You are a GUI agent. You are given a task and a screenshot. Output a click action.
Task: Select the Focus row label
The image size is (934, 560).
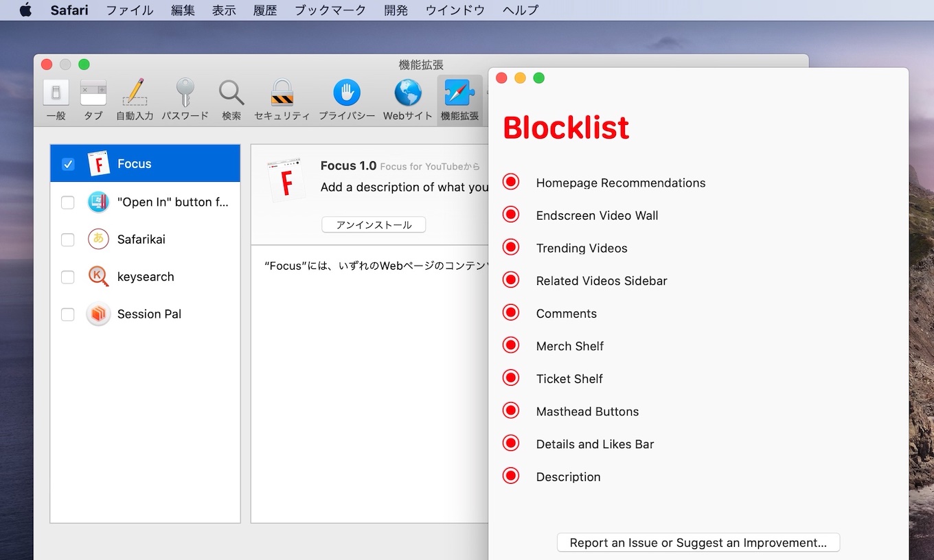(134, 164)
